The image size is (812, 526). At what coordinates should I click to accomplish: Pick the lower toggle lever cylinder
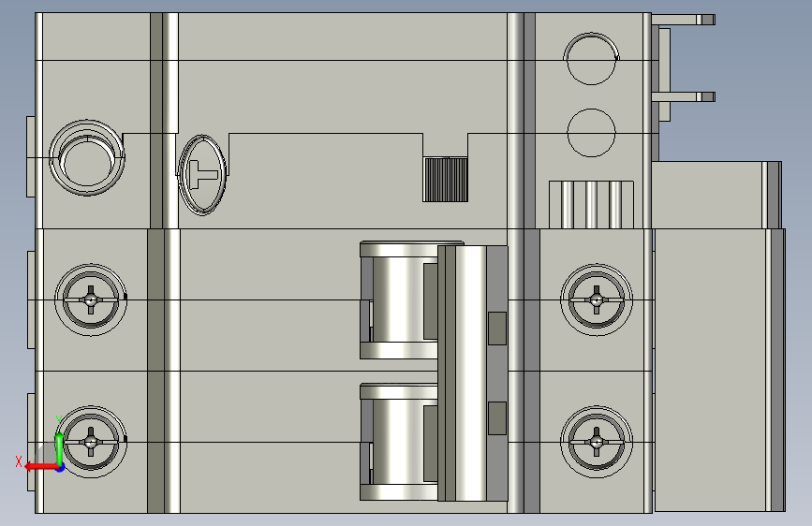tap(399, 442)
